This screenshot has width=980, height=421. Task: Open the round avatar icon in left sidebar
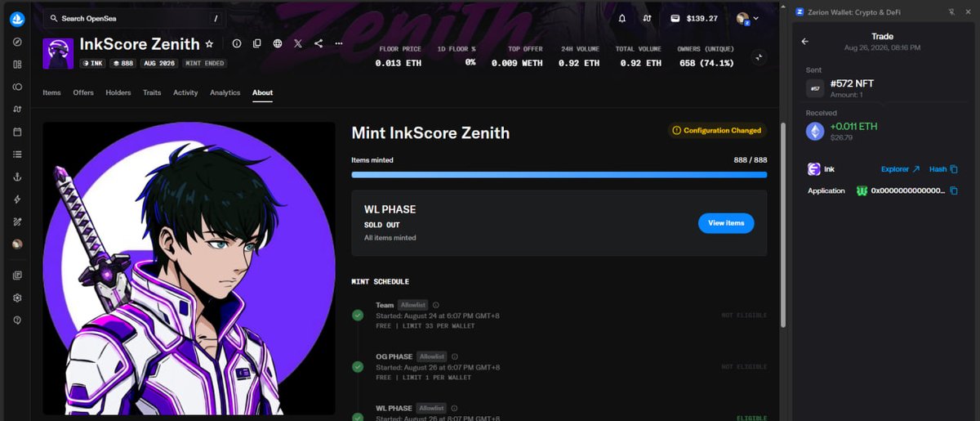click(17, 244)
